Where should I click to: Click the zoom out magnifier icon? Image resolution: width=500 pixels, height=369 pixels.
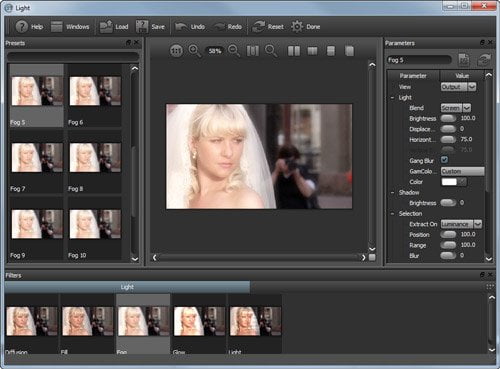coord(234,51)
